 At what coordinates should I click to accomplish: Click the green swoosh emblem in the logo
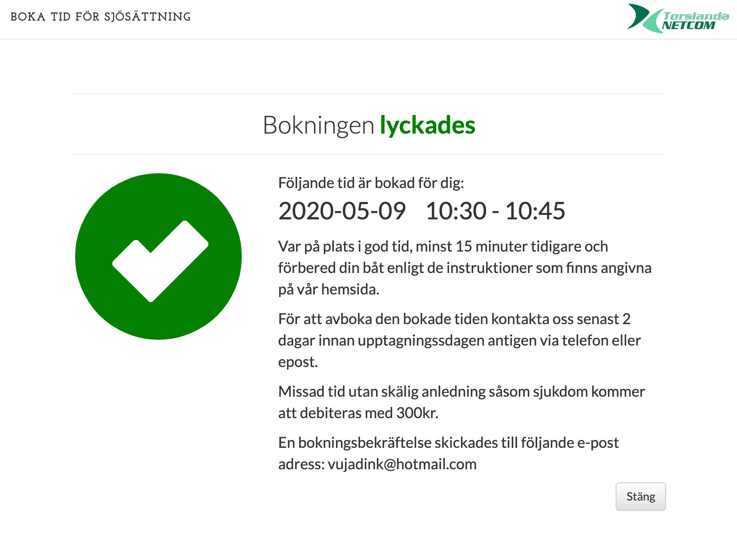645,18
